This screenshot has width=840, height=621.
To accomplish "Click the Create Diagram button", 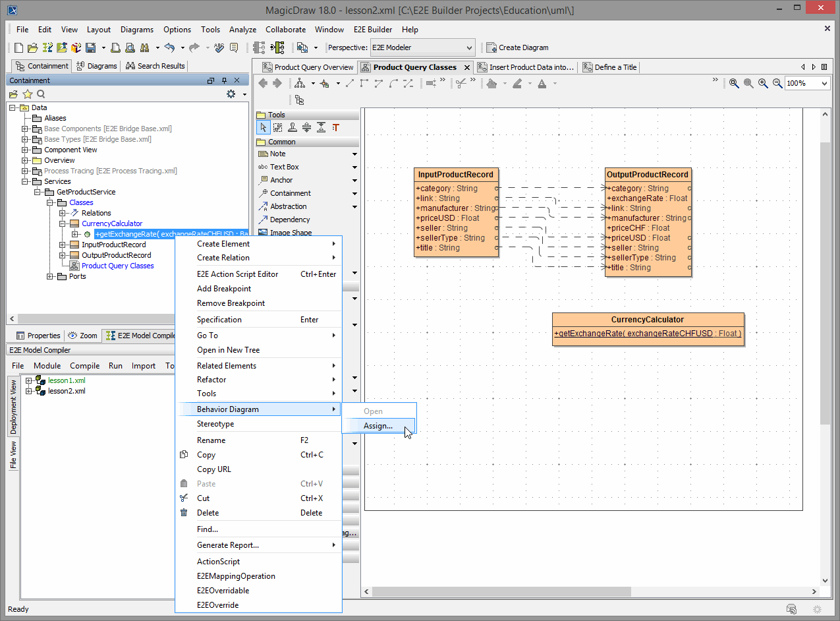I will pos(517,47).
